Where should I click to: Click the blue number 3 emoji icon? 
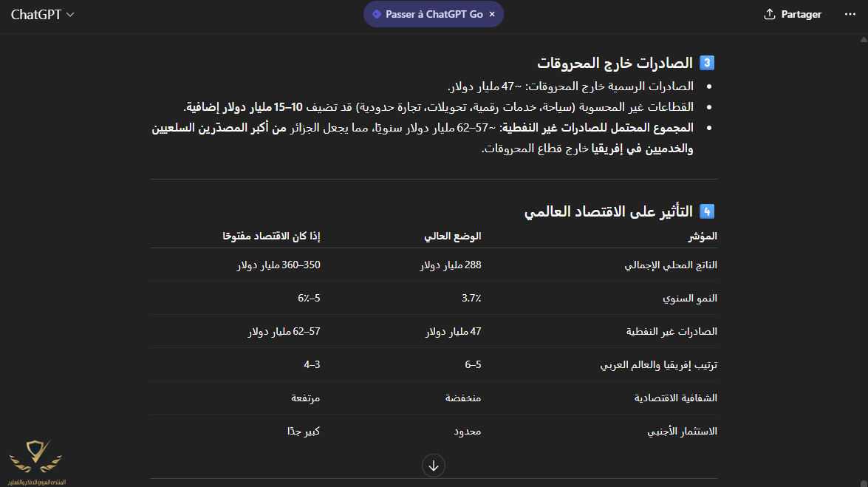(x=707, y=63)
